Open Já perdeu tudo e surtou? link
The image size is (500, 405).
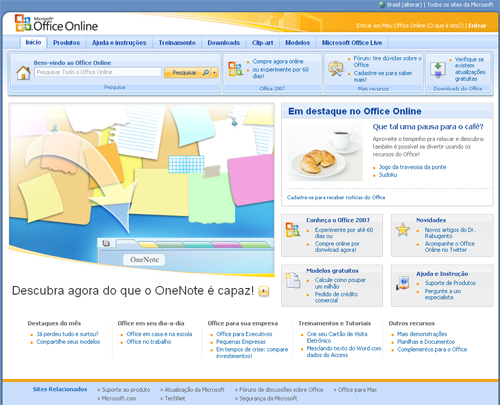tap(67, 334)
